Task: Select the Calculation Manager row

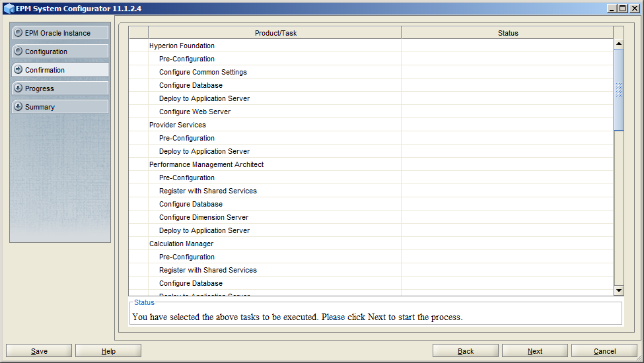Action: pos(371,244)
